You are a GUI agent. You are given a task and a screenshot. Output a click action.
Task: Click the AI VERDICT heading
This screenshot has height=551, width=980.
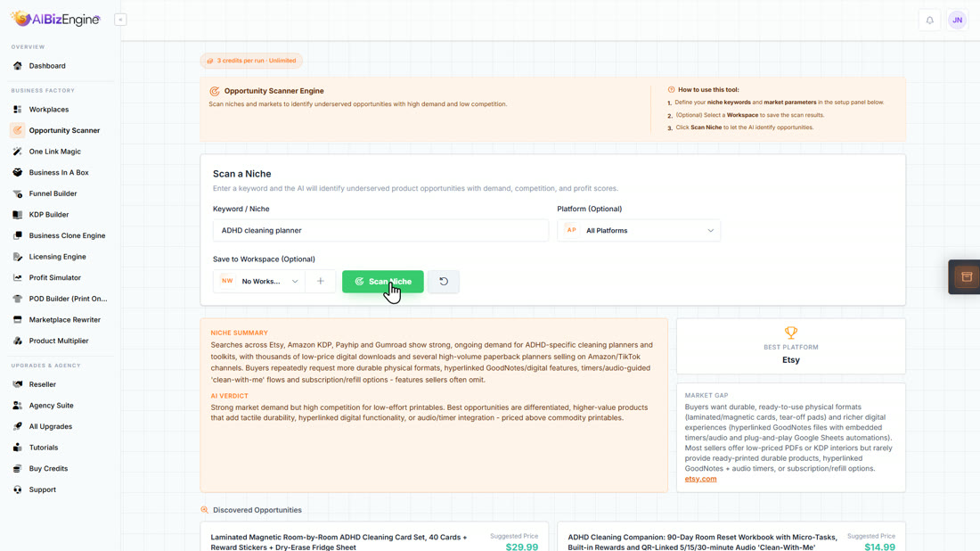[229, 396]
